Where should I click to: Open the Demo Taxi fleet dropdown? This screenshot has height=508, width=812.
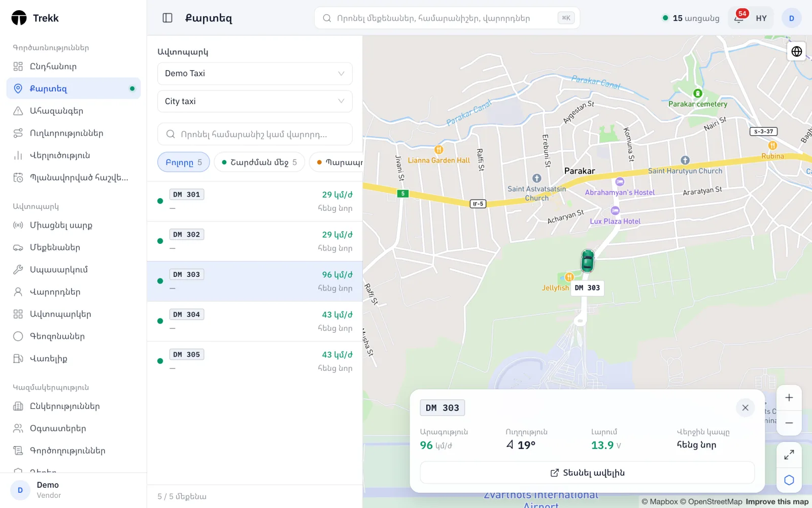pos(255,74)
